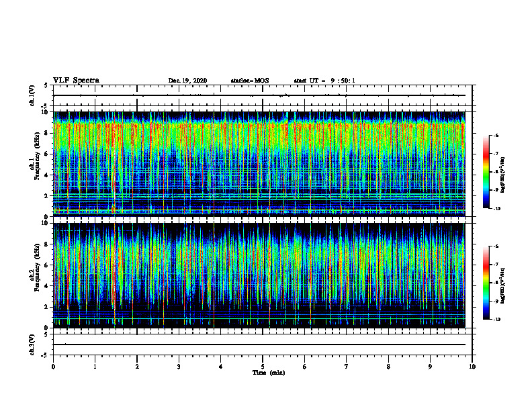Click the "Time (min)" axis title

[x=269, y=373]
